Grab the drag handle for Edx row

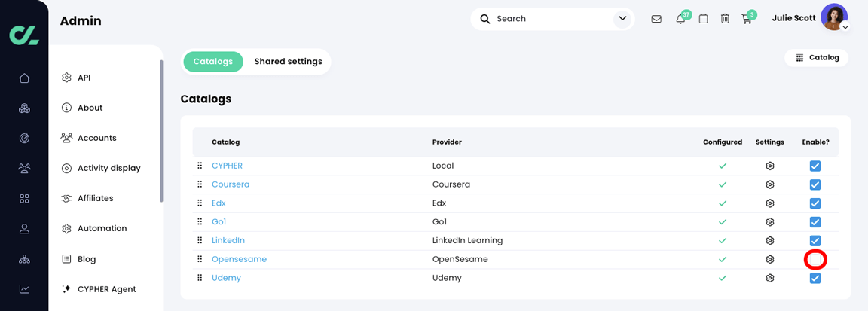click(x=200, y=203)
